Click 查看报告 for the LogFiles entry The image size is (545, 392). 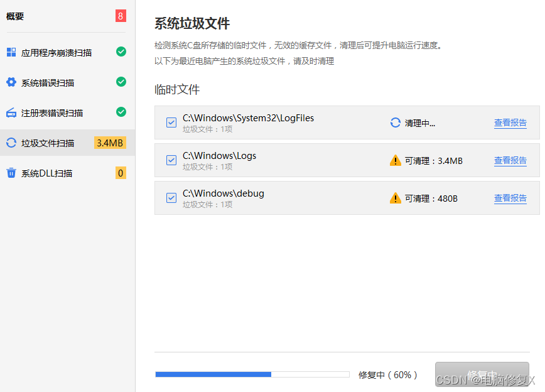[510, 122]
